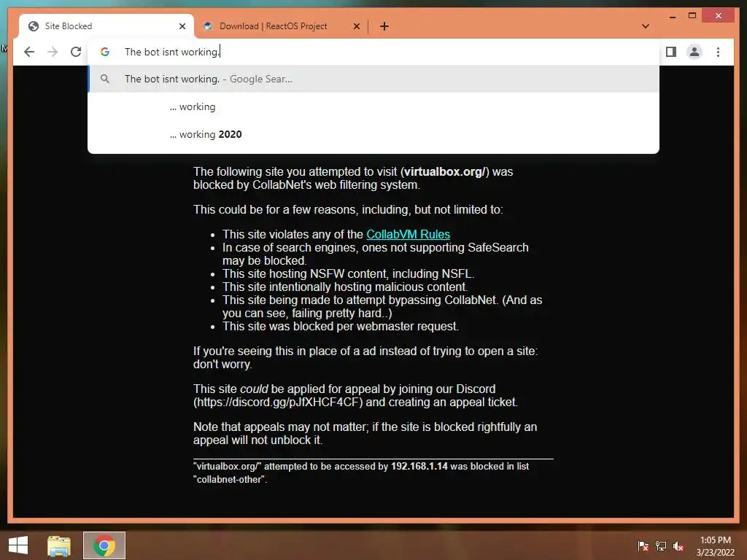The image size is (747, 560).
Task: Click the globe favicon on Site Blocked tab
Action: (34, 26)
